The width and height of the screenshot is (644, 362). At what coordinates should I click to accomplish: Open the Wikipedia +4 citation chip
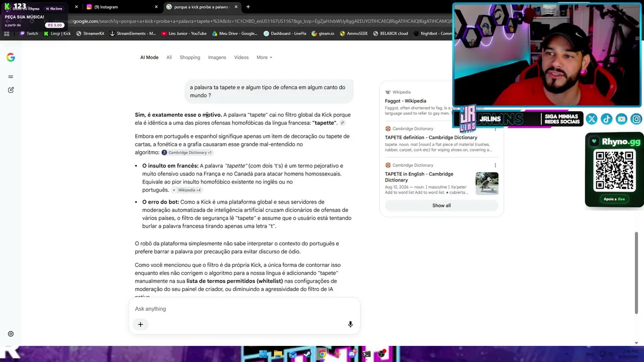pos(187,190)
